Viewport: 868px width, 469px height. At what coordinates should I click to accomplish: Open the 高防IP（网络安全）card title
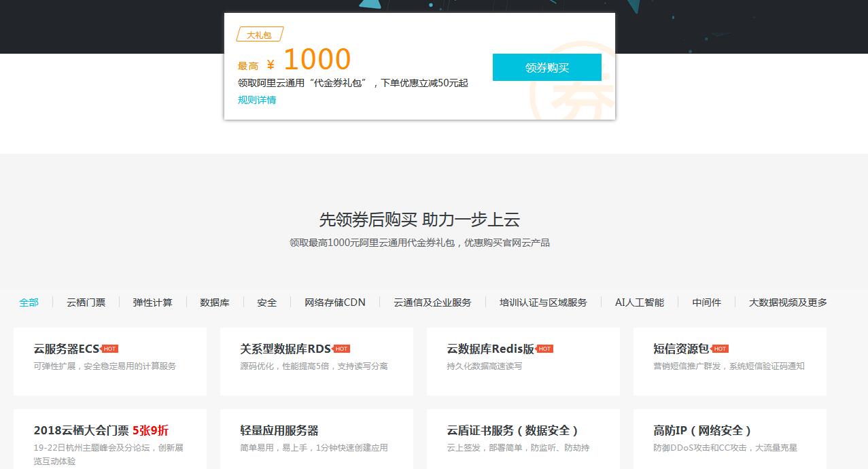(704, 430)
